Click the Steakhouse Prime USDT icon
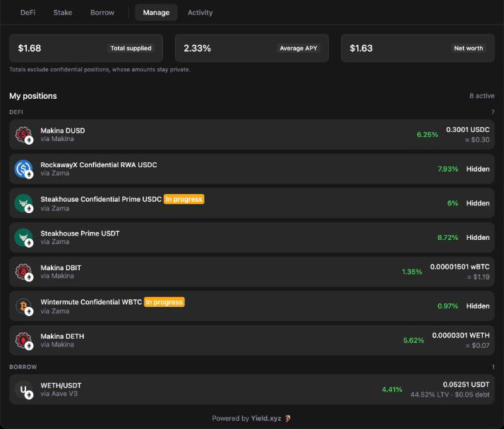The height and width of the screenshot is (429, 504). pos(24,238)
